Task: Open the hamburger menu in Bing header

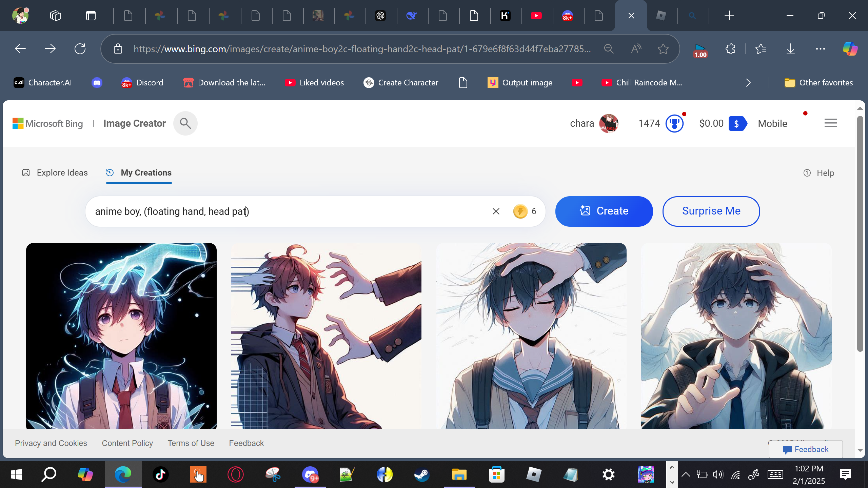Action: pos(830,123)
